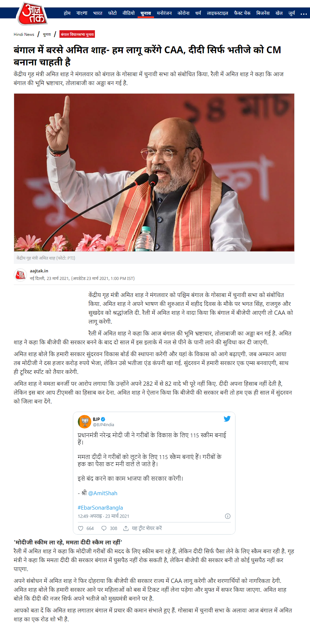
Task: Open the @AmitShah mention link
Action: coord(103,493)
